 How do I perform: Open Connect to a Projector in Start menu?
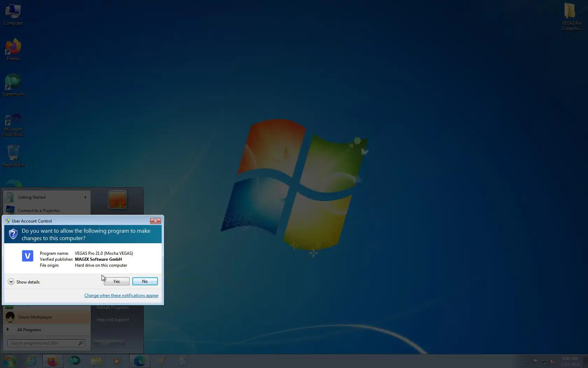47,210
